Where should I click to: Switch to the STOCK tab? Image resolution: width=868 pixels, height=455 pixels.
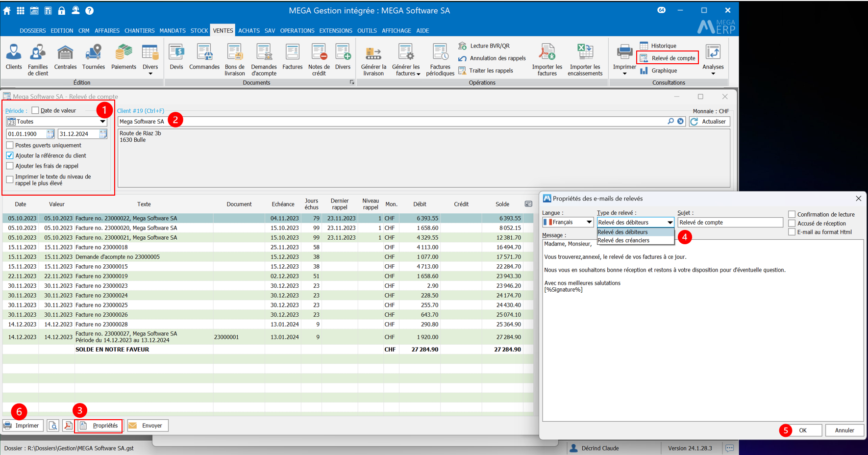[199, 30]
